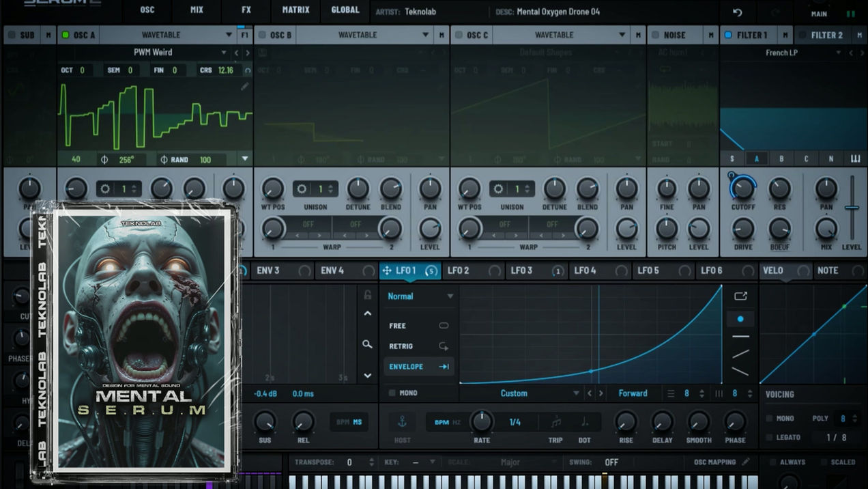The height and width of the screenshot is (489, 868).
Task: Select next PWM Weird wavetable arrow
Action: click(x=248, y=53)
